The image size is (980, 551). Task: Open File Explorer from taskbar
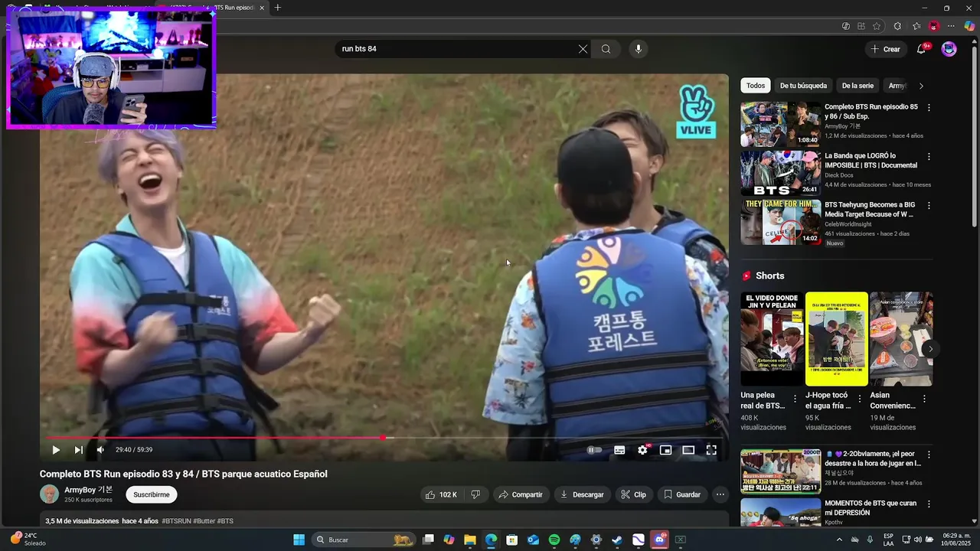(470, 540)
